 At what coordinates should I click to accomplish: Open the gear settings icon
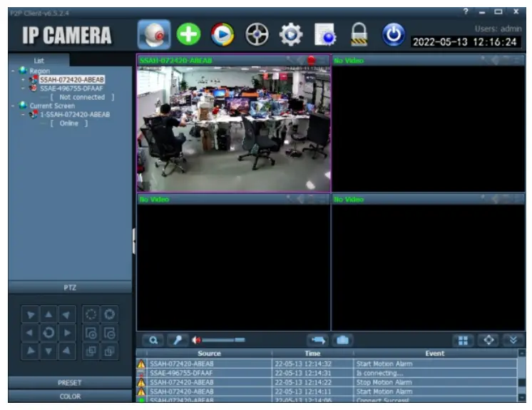pos(291,34)
